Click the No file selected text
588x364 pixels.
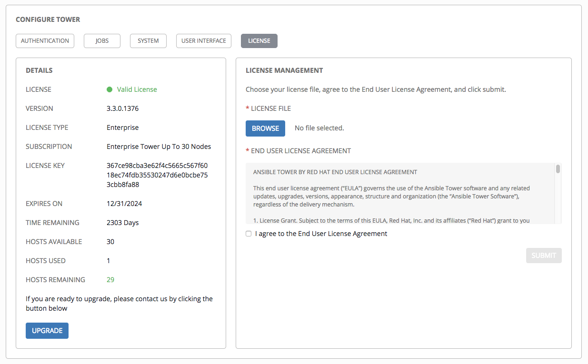(x=319, y=128)
